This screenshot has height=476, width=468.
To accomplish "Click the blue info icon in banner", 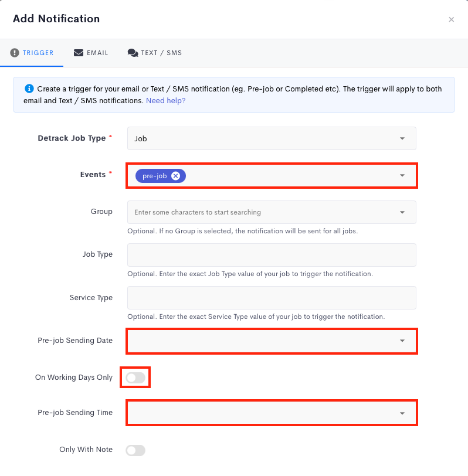I will coord(29,89).
